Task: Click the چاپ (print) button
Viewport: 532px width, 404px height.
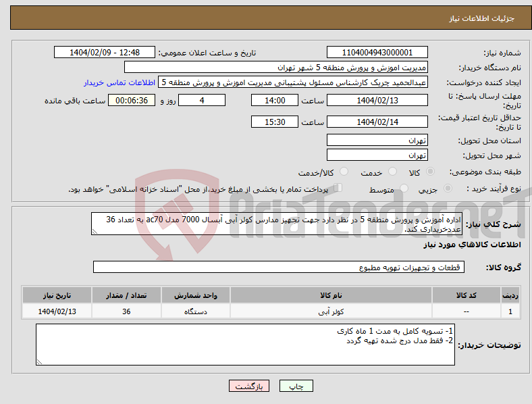Action: (x=296, y=386)
